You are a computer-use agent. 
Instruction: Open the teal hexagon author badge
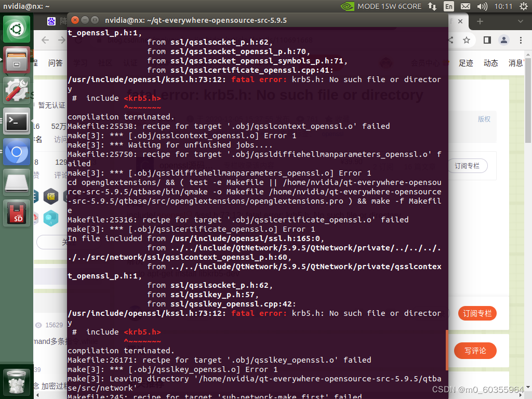pos(51,218)
